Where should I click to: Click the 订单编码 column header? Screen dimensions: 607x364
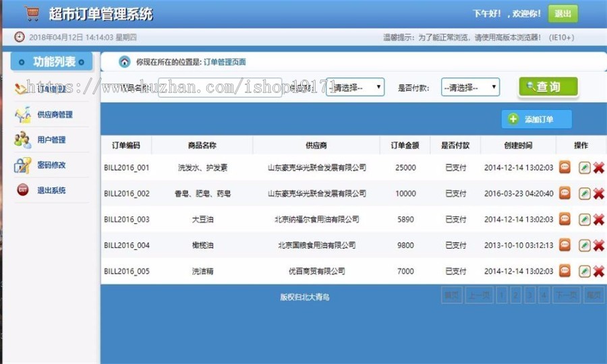pos(126,146)
